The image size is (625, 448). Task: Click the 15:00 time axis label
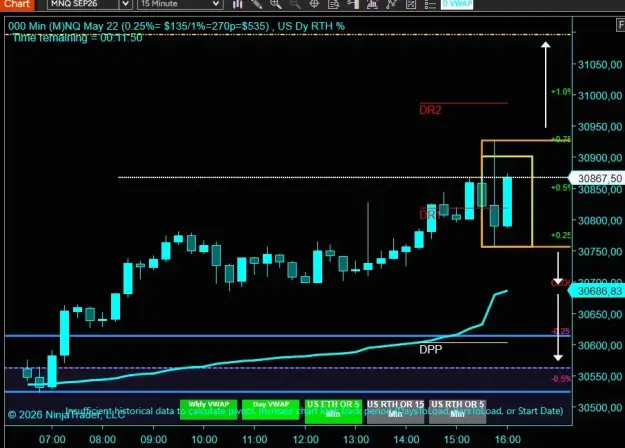[457, 440]
